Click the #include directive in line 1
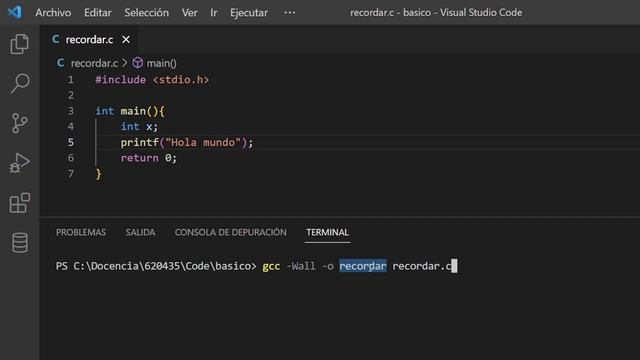The width and height of the screenshot is (640, 360). (120, 80)
